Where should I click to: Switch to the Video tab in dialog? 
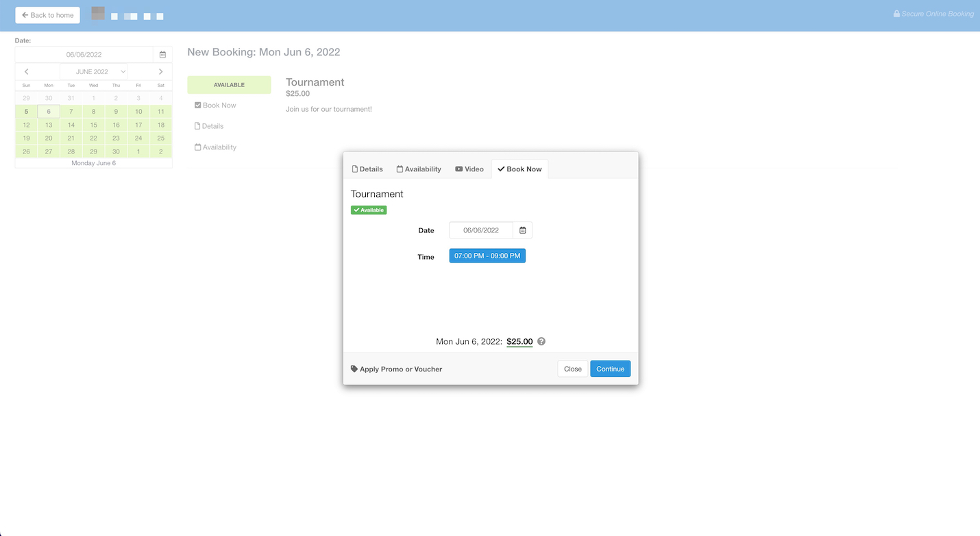(x=469, y=169)
